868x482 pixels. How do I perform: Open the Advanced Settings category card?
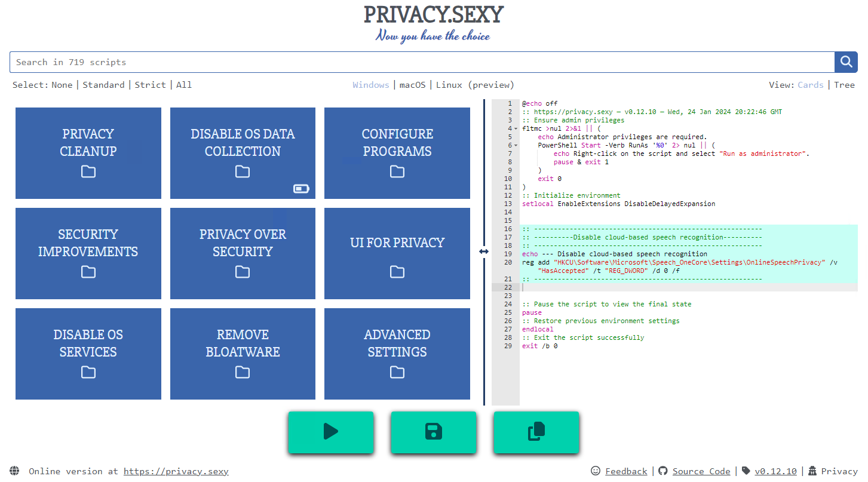coord(397,354)
